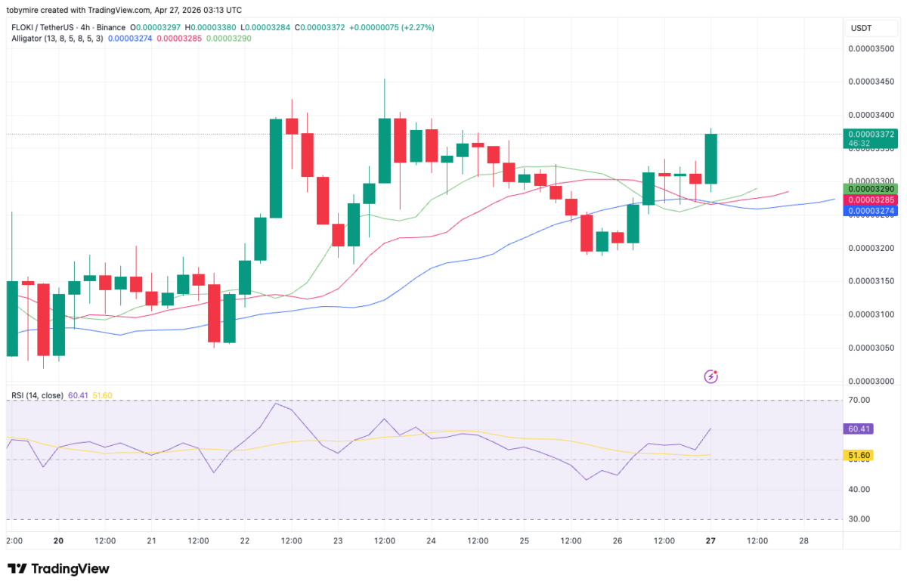Click the yellow RSI-based MA tag 51.60

(859, 455)
